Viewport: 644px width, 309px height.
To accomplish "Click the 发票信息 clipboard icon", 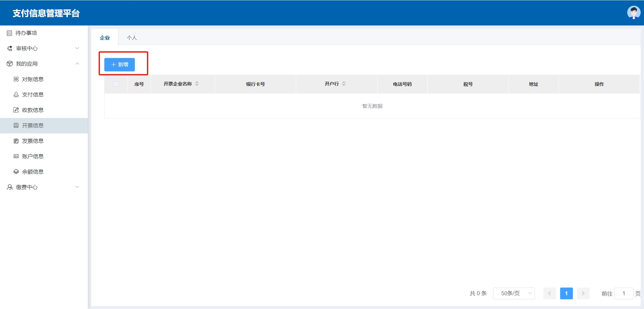I will tap(16, 141).
